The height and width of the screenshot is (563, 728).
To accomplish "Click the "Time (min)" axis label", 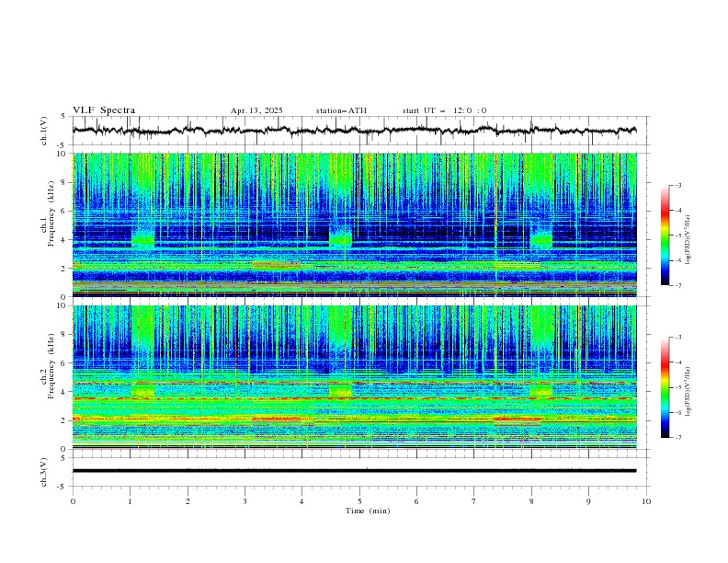I will [x=368, y=511].
